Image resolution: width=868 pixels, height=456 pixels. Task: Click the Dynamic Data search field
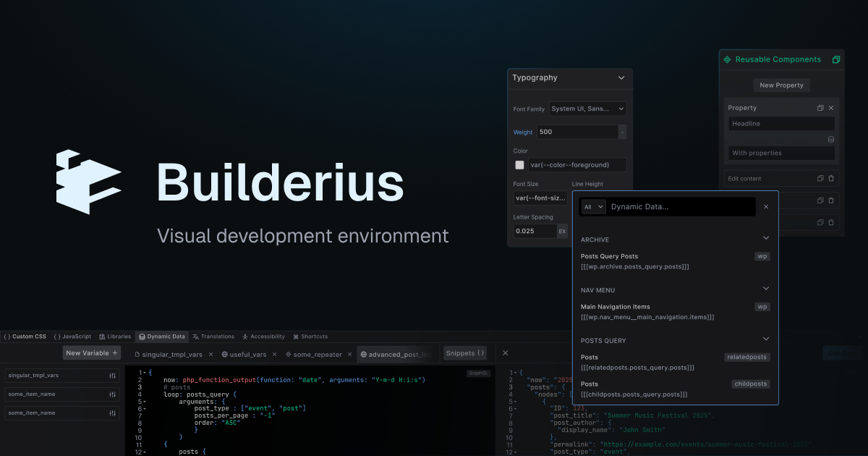tap(676, 206)
